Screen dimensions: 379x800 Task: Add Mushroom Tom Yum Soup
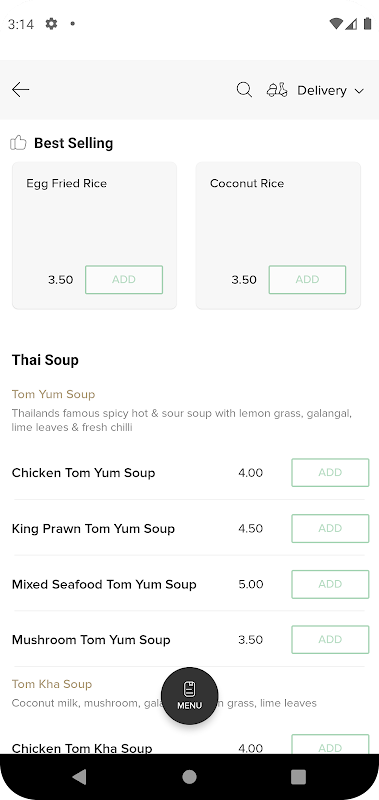click(x=330, y=640)
